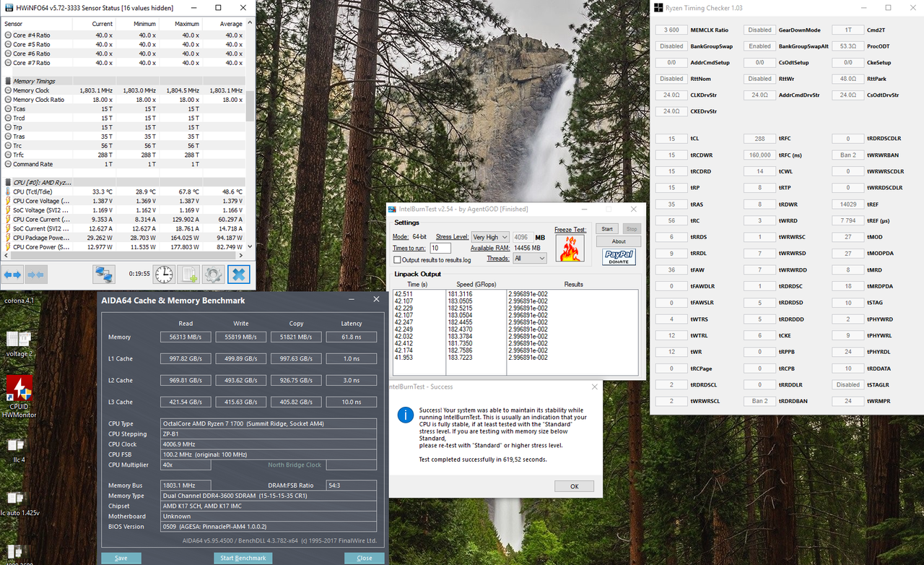Click the clock icon beside Memory Clock Ratio
The width and height of the screenshot is (924, 565).
coord(8,100)
